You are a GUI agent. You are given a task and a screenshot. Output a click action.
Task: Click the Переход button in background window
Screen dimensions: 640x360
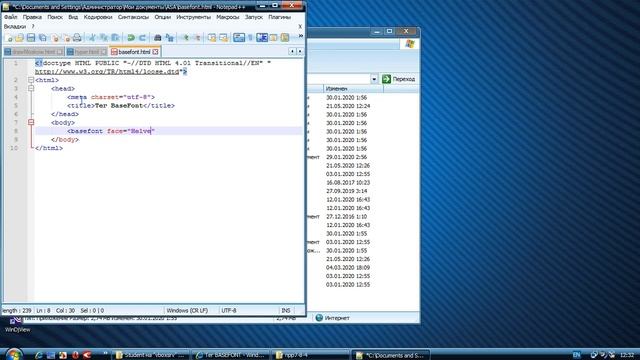[x=399, y=79]
